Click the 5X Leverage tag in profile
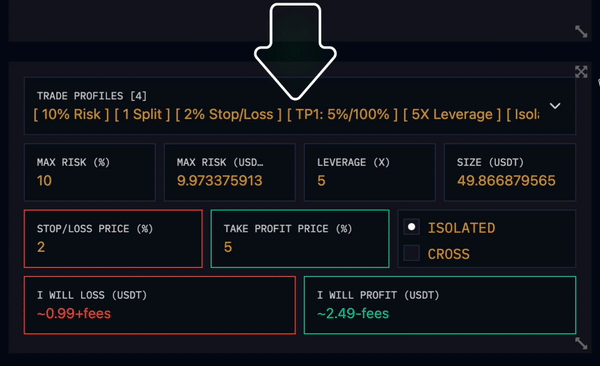The width and height of the screenshot is (600, 366). 452,114
